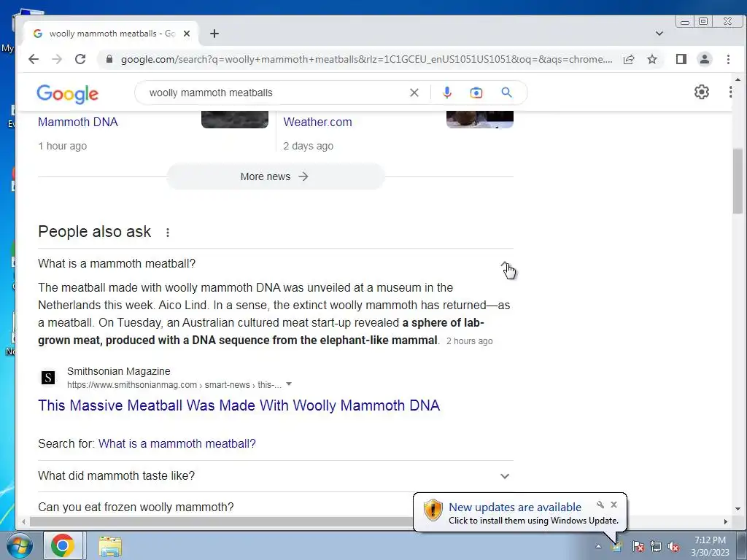747x560 pixels.
Task: Search by voice microphone icon
Action: 447,93
